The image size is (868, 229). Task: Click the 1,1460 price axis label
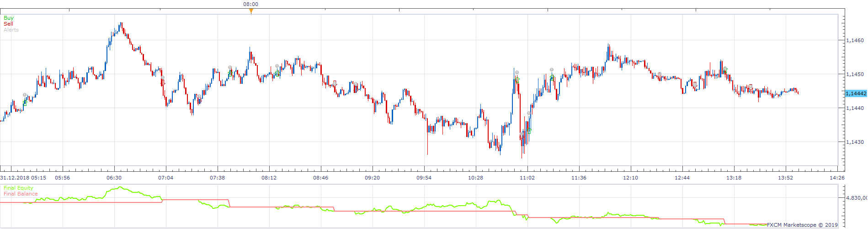855,40
